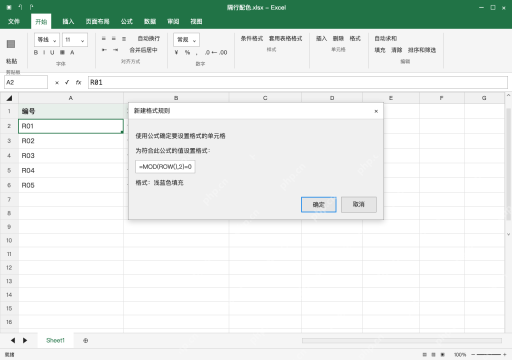This screenshot has width=512, height=360.
Task: Switch to the 审阅 Review tab
Action: coord(173,21)
